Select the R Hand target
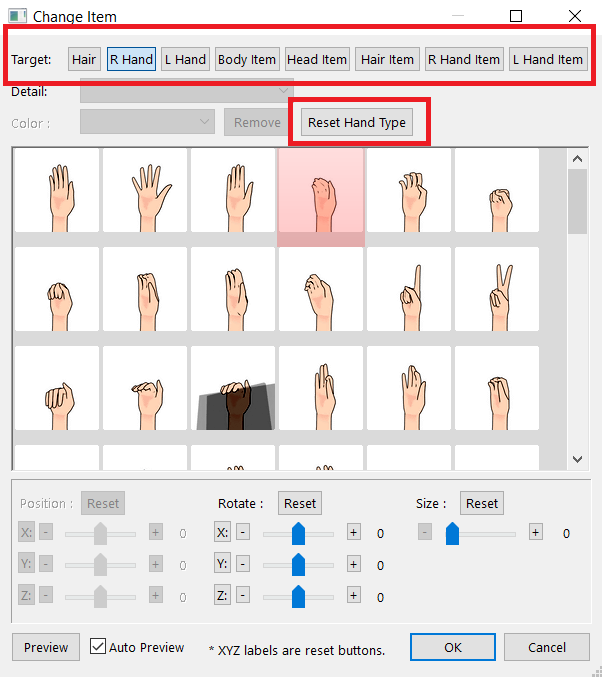This screenshot has width=602, height=677. point(131,59)
